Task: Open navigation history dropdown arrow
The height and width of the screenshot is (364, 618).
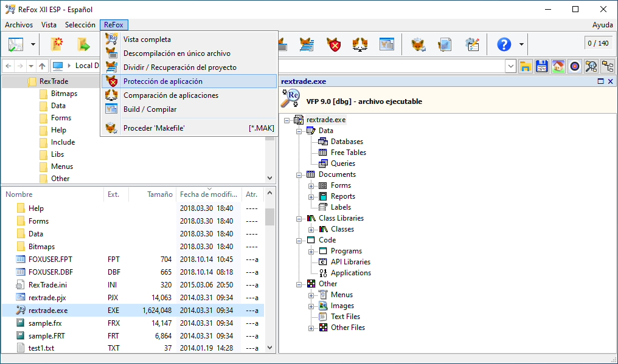Action: (31, 66)
